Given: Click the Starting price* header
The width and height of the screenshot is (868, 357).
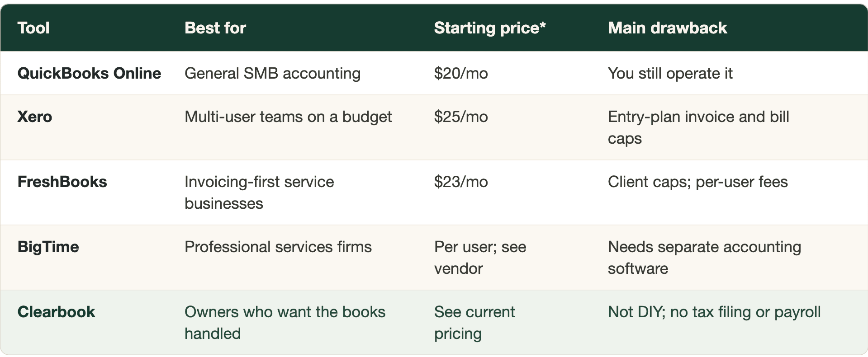Looking at the screenshot, I should (x=490, y=28).
